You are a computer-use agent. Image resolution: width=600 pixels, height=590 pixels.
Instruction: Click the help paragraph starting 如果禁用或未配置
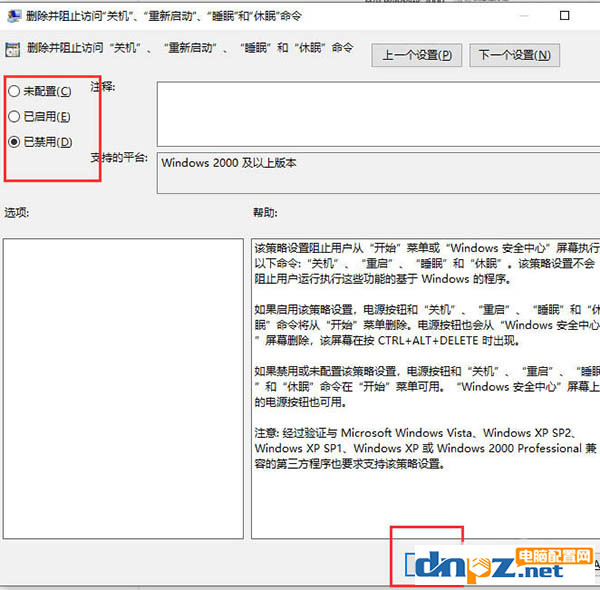click(427, 386)
